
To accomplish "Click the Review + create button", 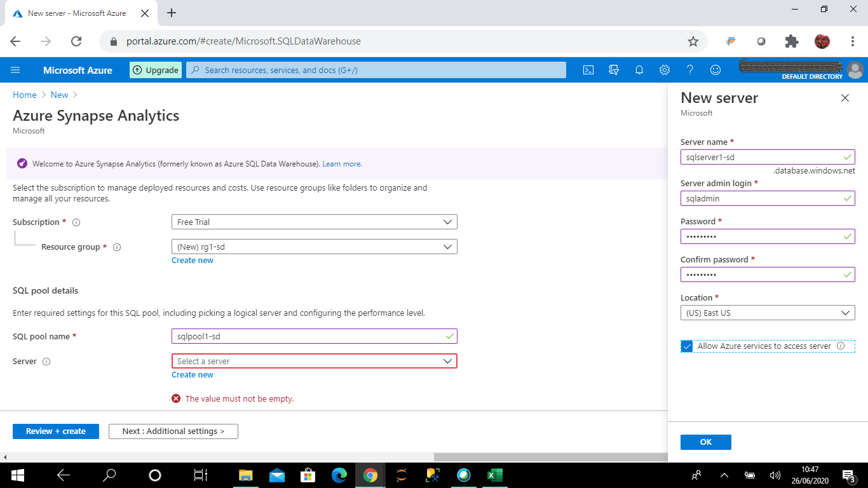I will (x=56, y=431).
